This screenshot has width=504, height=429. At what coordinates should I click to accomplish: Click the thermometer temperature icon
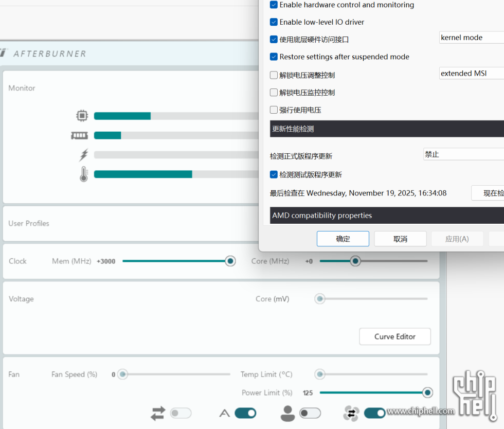(83, 174)
